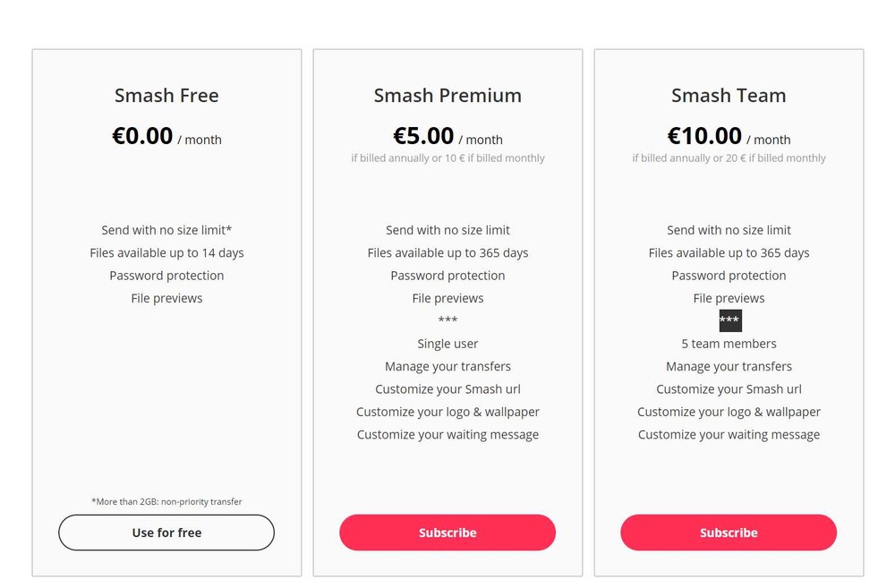Subscribe to the Smash Premium plan
Screen dimensions: 895x588
[x=447, y=533]
